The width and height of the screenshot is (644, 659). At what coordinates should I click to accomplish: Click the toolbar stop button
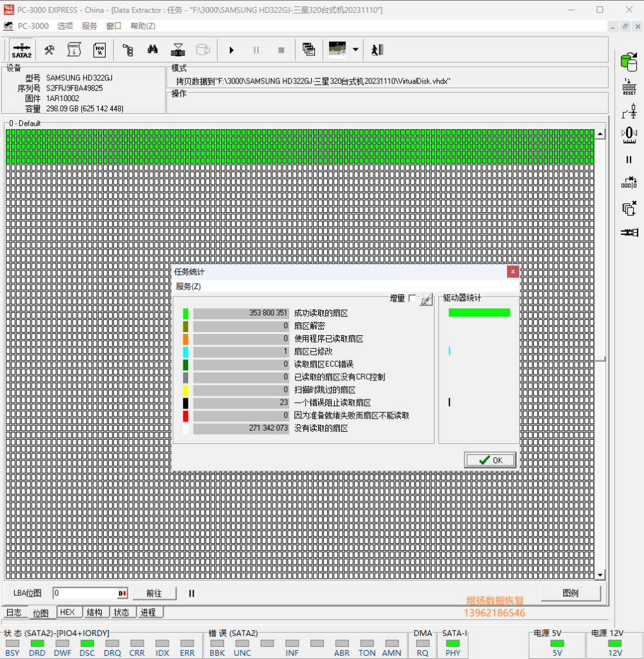(281, 50)
